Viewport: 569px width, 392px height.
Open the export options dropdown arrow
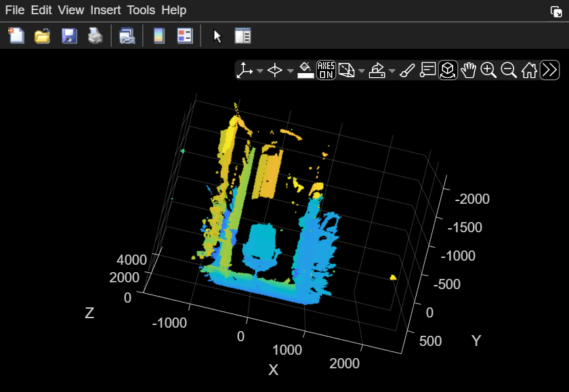coord(392,71)
